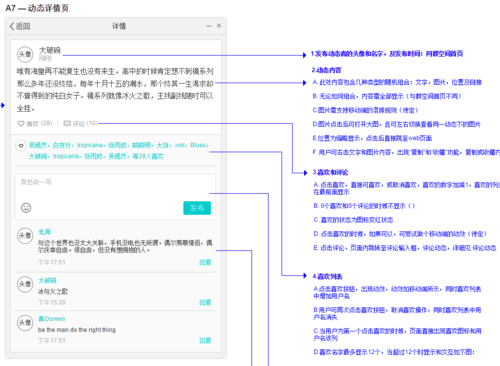
Task: Click the annotation heading 4.喜欢列表
Action: [x=327, y=276]
